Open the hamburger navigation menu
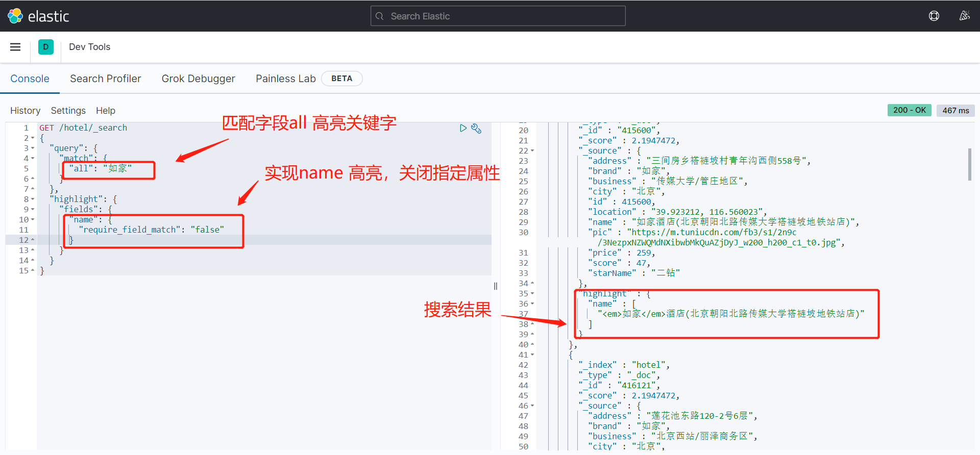 click(15, 47)
